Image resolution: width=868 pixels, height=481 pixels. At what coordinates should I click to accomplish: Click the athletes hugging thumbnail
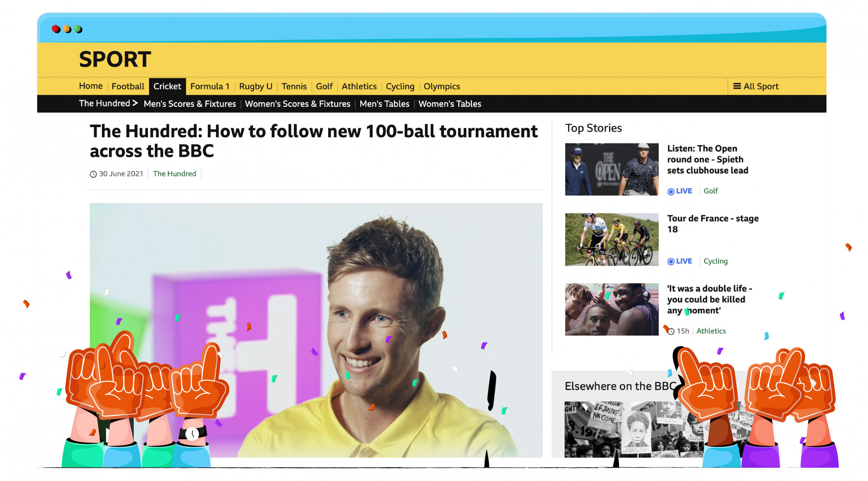pyautogui.click(x=611, y=309)
